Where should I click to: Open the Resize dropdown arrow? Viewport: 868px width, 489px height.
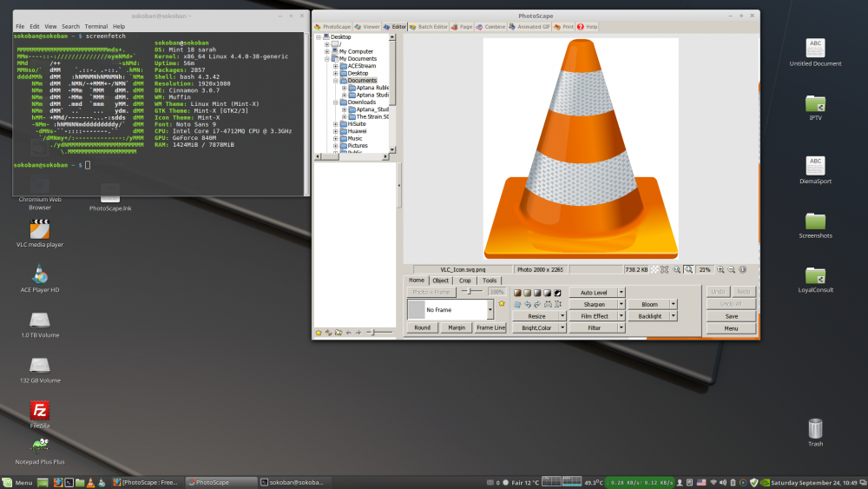(562, 315)
